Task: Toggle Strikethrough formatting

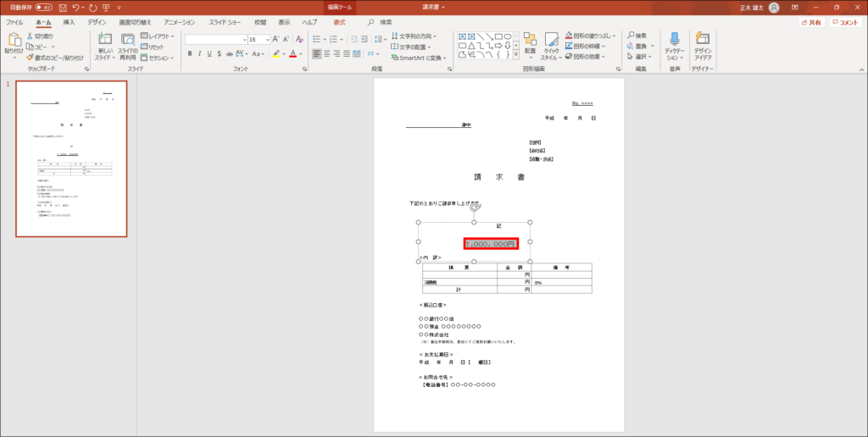Action: 229,53
